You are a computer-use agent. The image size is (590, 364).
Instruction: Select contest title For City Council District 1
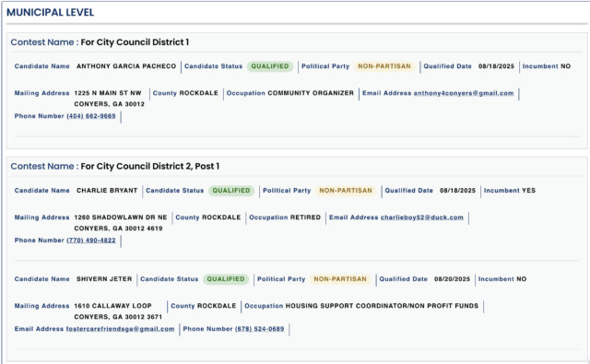135,42
